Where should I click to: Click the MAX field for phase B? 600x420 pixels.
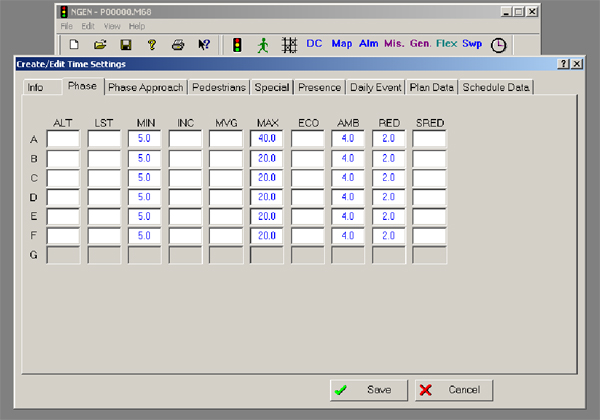point(267,158)
